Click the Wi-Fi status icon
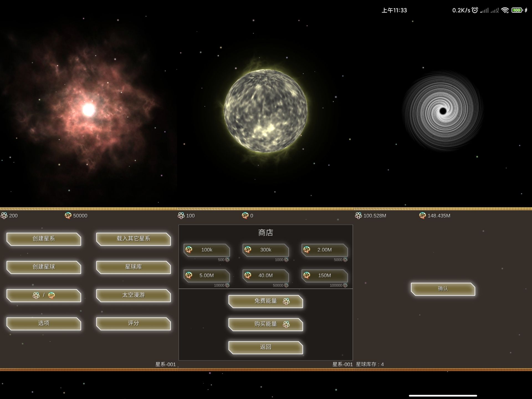Viewport: 532px width, 399px height. (x=505, y=10)
